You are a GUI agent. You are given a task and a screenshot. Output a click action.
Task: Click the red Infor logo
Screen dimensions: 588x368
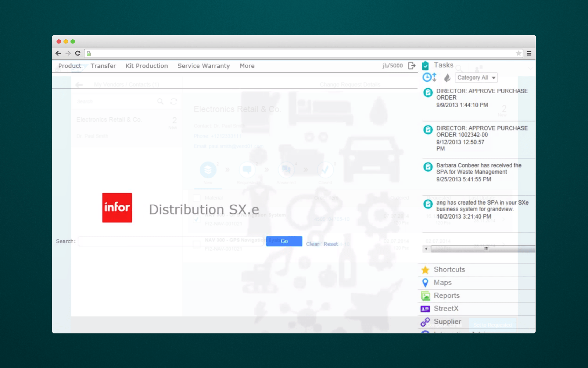117,208
